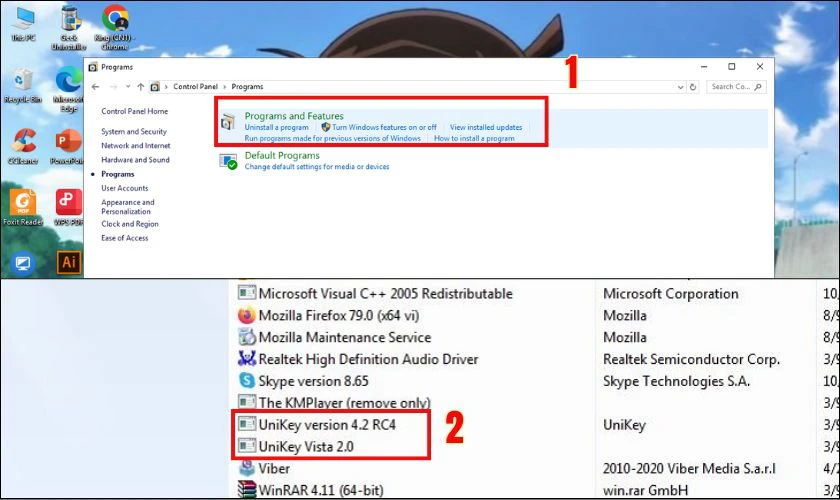Click Realtek Semiconductor Corp. publisher cell
The height and width of the screenshot is (500, 840).
point(691,359)
